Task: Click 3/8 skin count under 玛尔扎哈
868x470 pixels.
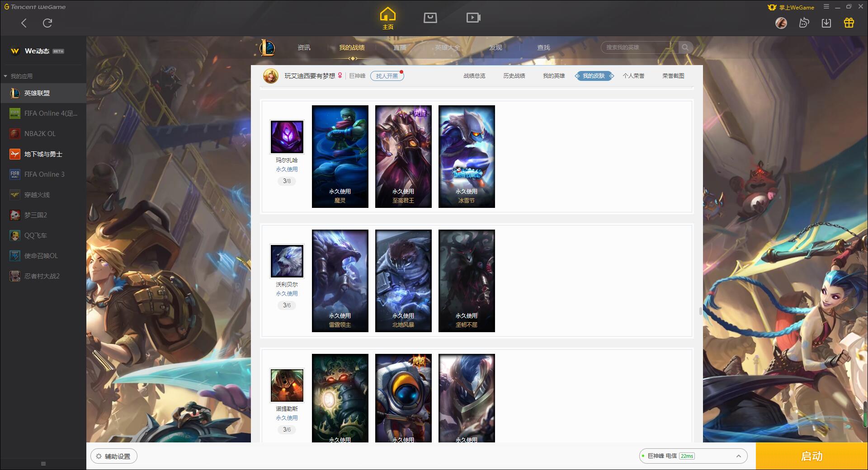Action: (x=287, y=181)
